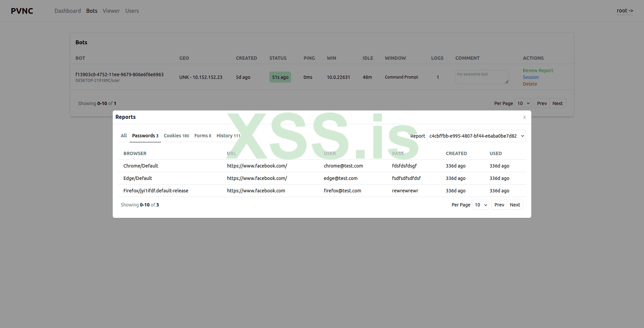Click 'Showing 0-10 of 1' under Bots
This screenshot has height=328, width=644.
click(x=97, y=103)
